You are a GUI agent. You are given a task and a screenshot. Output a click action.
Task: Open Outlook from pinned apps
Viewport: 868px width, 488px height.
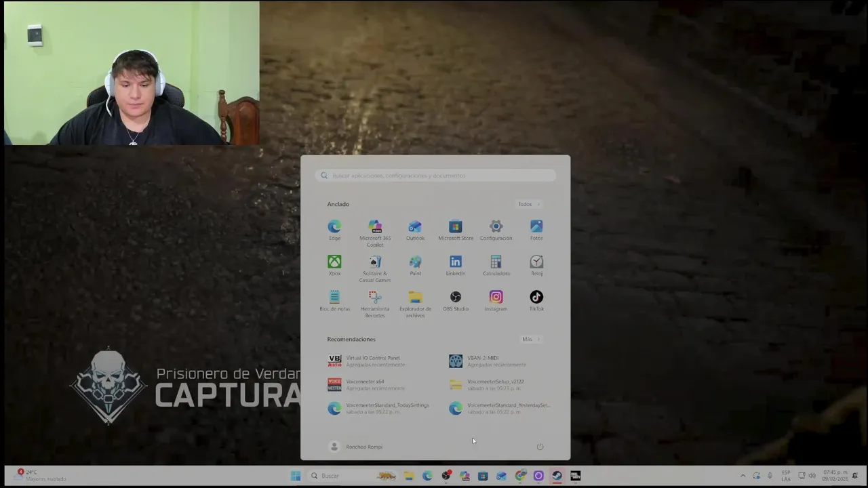tap(415, 230)
